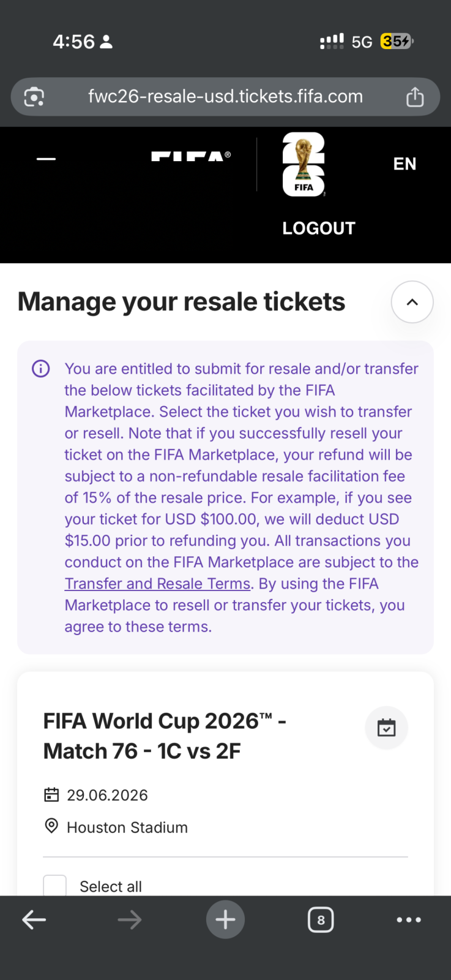The image size is (451, 980).
Task: Tap the info icon in the notice box
Action: coord(41,369)
